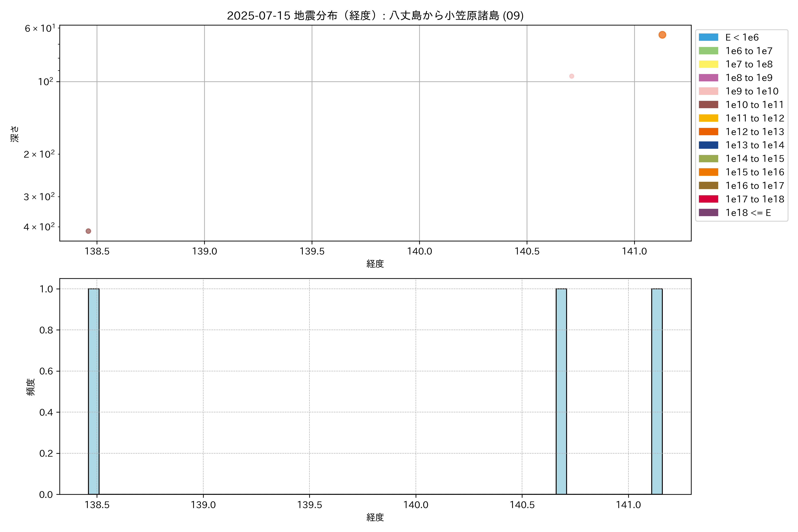This screenshot has height=532, width=798.
Task: Click the orange data point near 141.1 longitude
Action: pyautogui.click(x=662, y=35)
